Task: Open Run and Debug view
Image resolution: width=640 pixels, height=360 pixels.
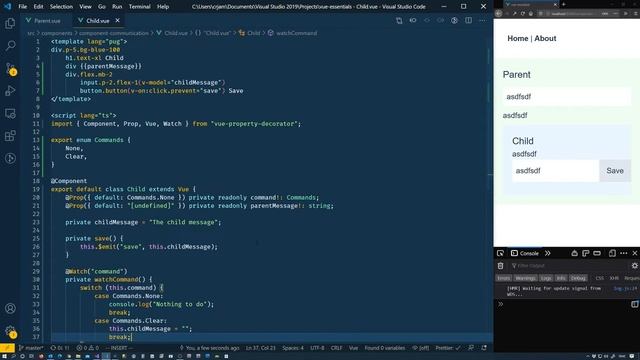Action: tap(10, 91)
